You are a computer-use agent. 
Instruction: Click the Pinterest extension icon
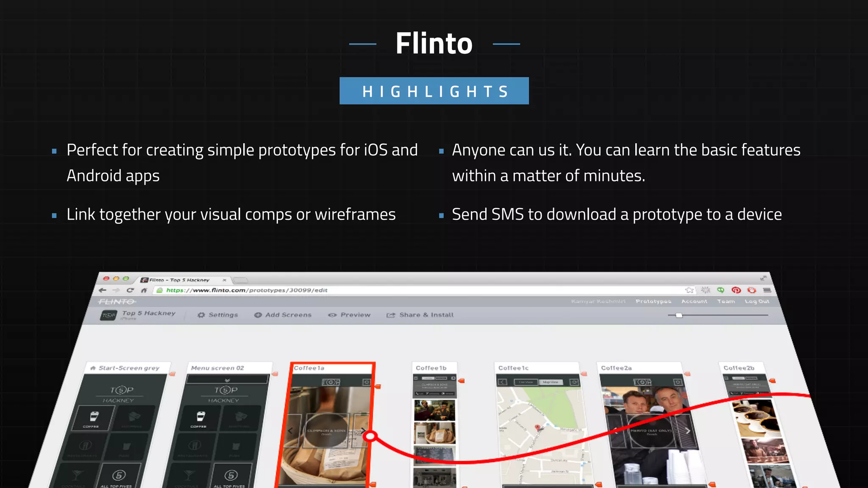(736, 290)
